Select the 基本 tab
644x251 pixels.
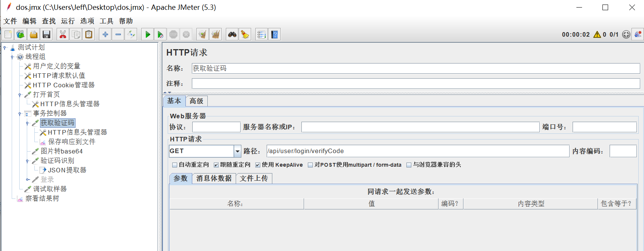174,101
